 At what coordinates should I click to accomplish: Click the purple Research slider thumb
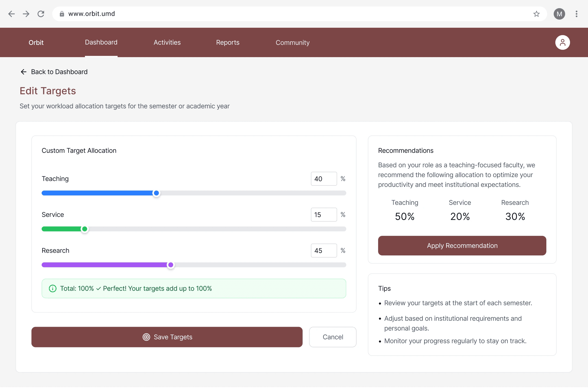171,265
